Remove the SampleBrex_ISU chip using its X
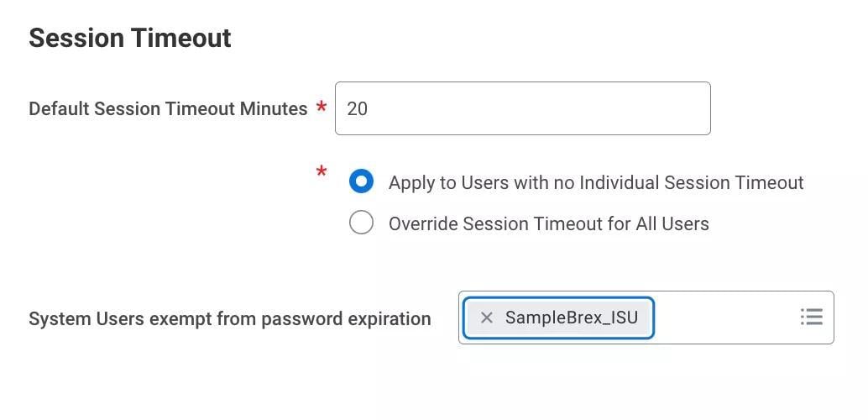868x420 pixels. tap(486, 318)
